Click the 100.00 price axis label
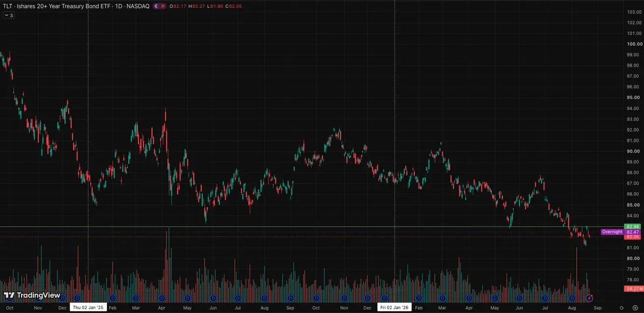The width and height of the screenshot is (644, 313). click(634, 44)
